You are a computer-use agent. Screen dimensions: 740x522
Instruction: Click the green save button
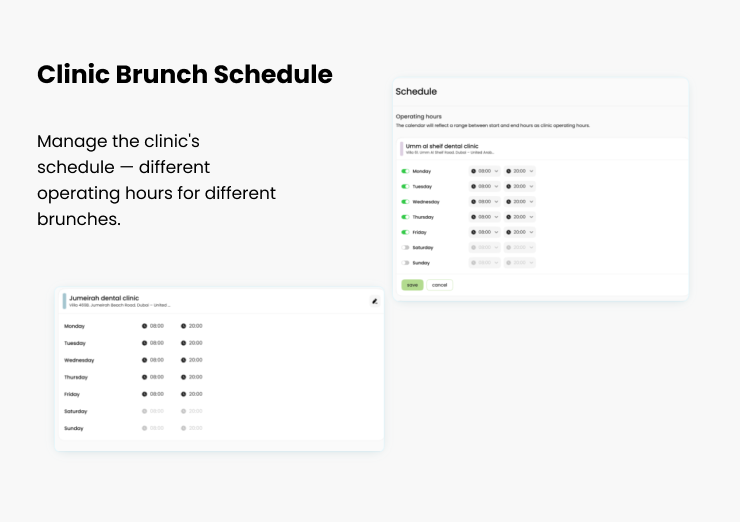click(412, 285)
